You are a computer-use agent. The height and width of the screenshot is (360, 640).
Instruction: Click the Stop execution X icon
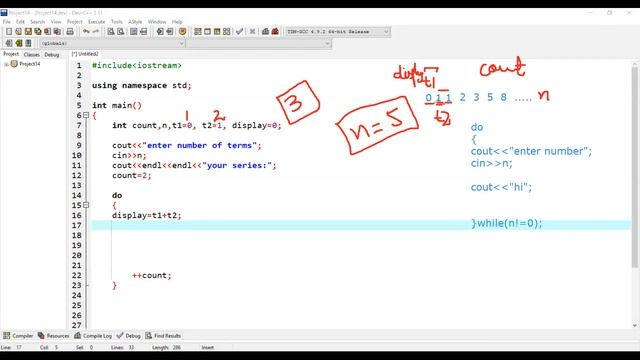tap(252, 31)
